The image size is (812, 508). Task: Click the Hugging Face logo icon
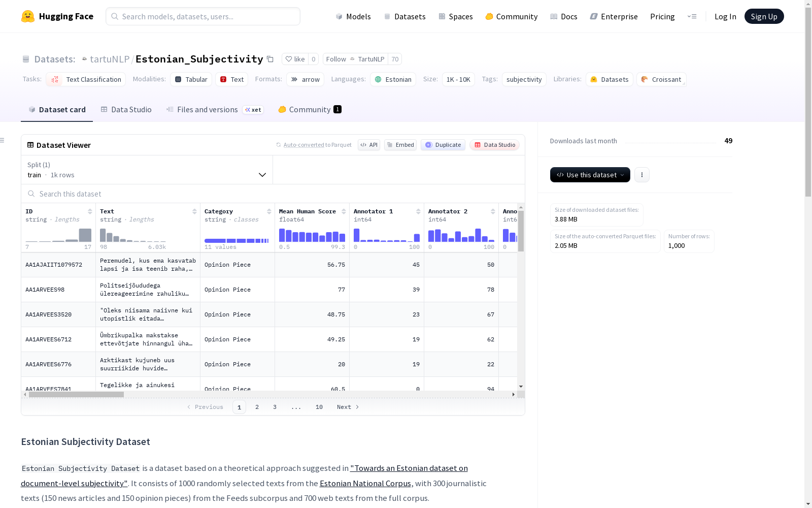point(28,16)
